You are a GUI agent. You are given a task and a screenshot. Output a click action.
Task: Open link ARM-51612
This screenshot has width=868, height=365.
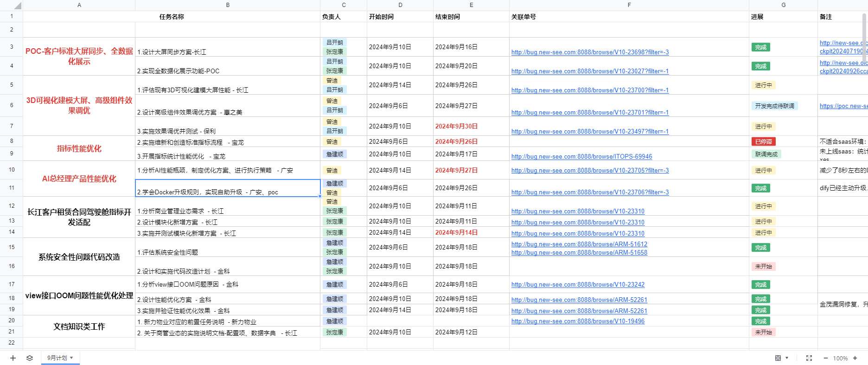(x=579, y=244)
